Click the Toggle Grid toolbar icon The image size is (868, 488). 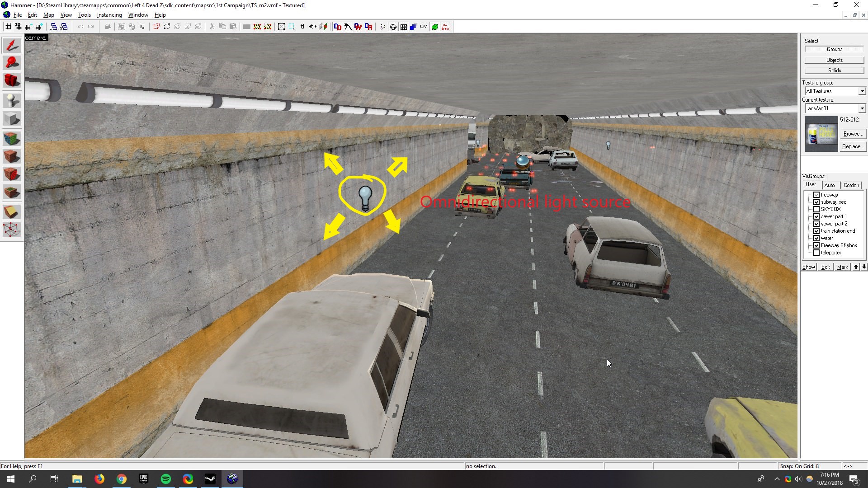coord(8,27)
